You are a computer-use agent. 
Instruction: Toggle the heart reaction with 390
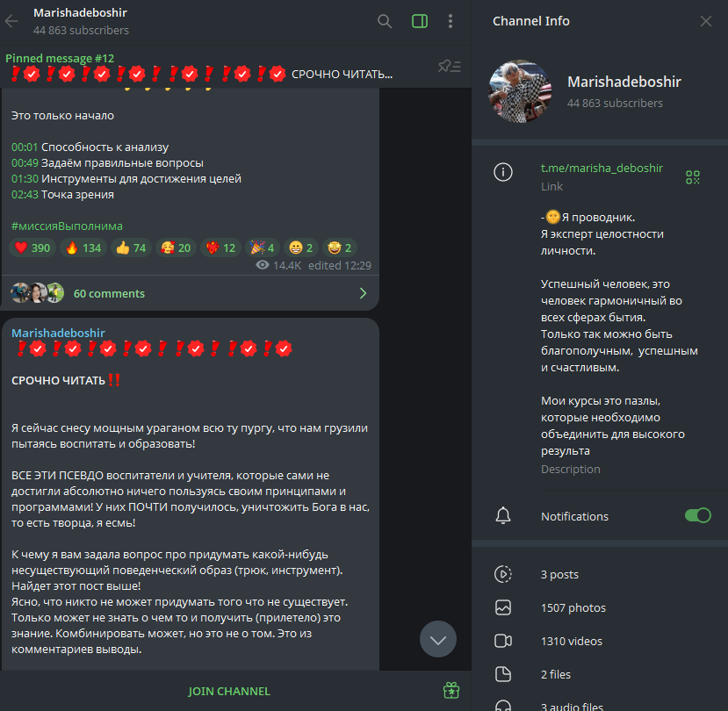tap(32, 248)
